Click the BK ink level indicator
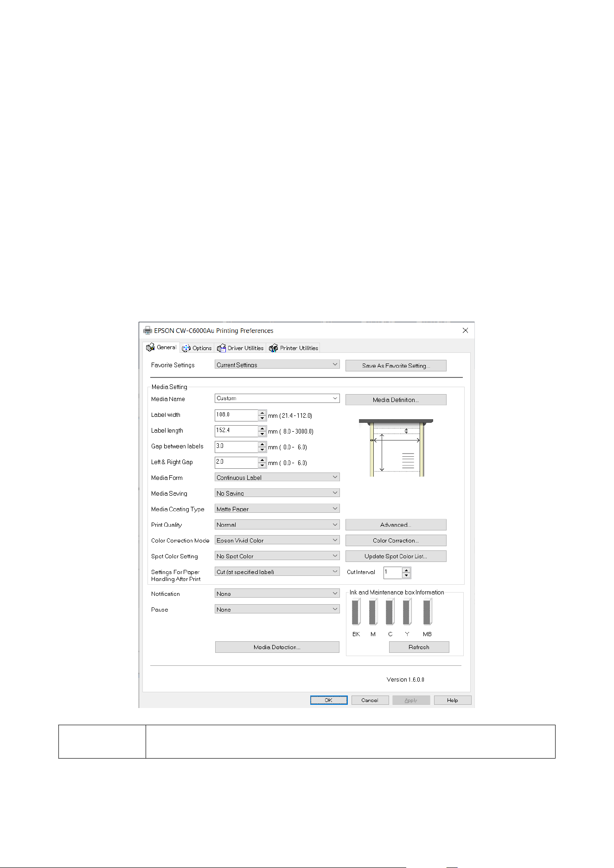The height and width of the screenshot is (868, 614). point(356,612)
